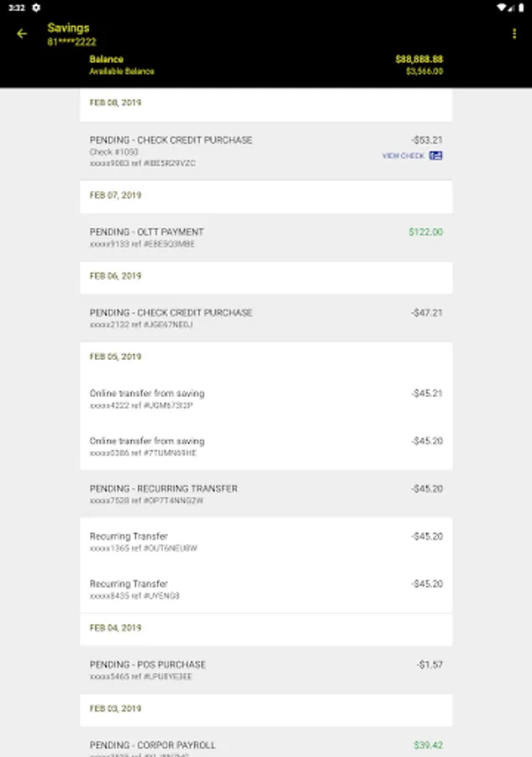Viewport: 532px width, 757px height.
Task: Tap the check image icon
Action: point(436,156)
